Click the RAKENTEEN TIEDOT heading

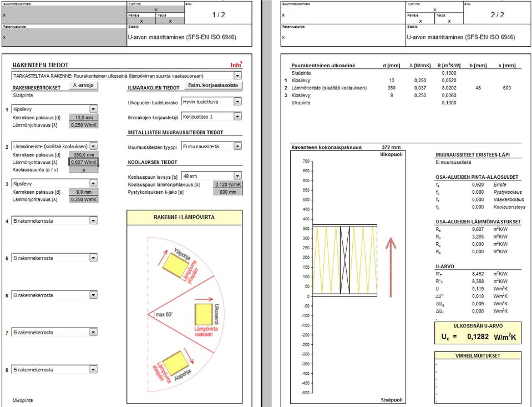(40, 65)
